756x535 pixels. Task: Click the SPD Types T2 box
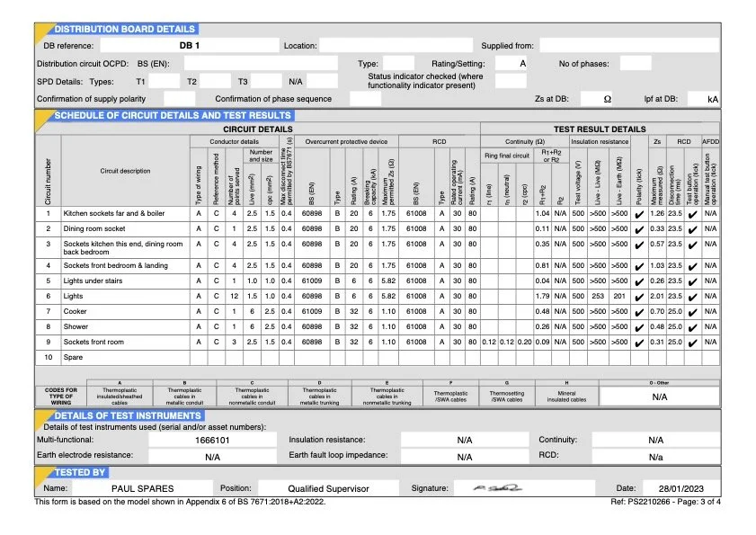[x=215, y=81]
